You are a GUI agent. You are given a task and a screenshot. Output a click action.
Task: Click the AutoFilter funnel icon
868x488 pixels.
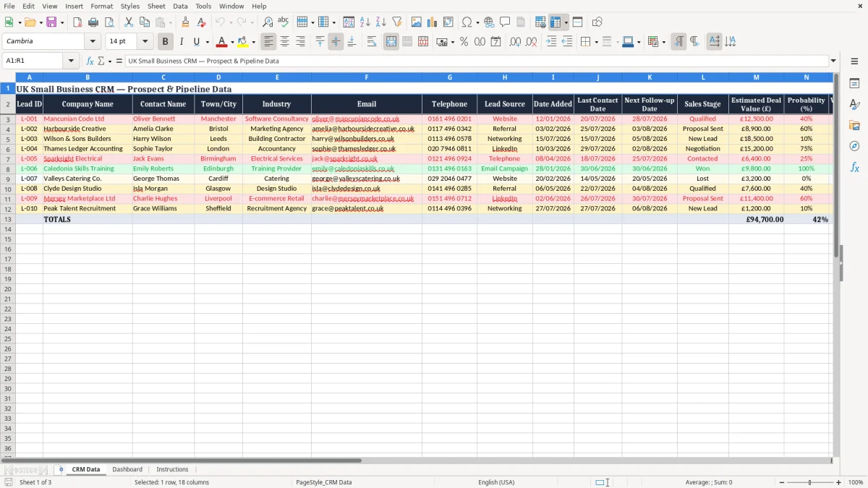click(397, 22)
